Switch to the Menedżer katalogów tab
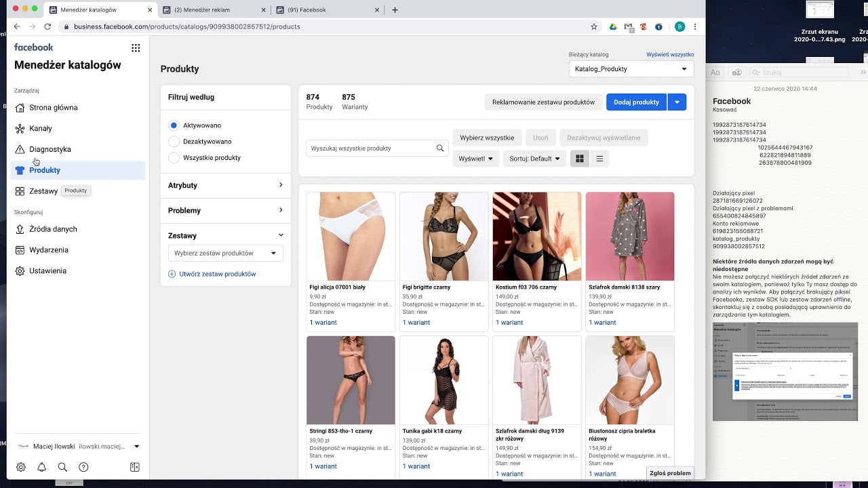The width and height of the screenshot is (868, 488). pos(99,10)
